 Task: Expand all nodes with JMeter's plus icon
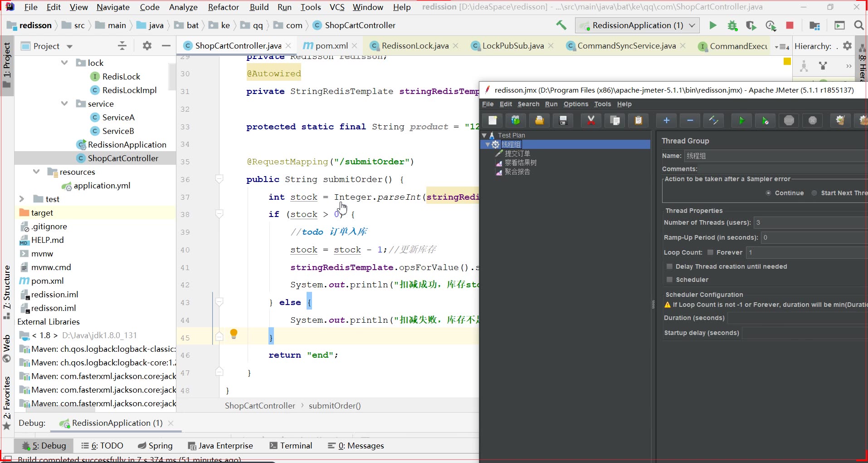[666, 120]
